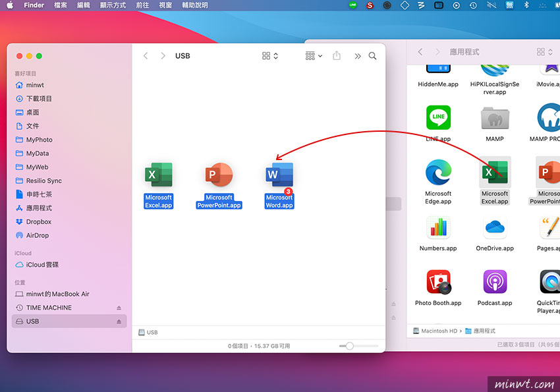The image size is (560, 392).
Task: Click the LINE icon in menu bar
Action: [353, 5]
